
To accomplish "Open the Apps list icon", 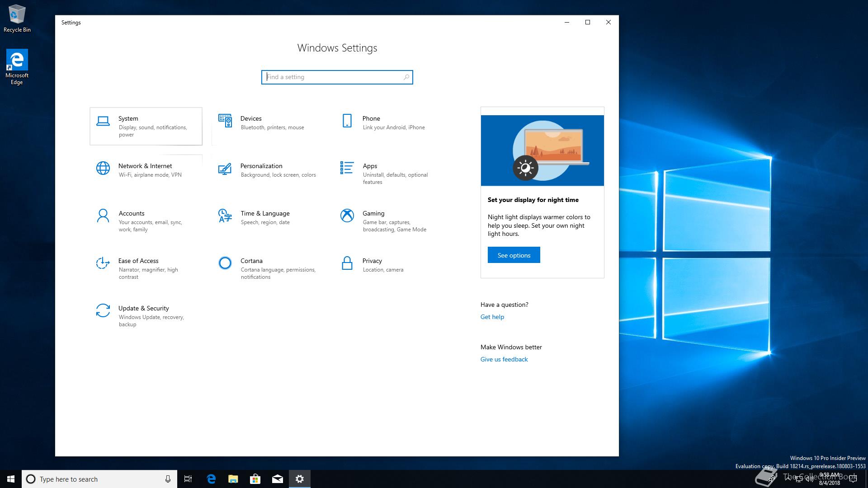I will (x=347, y=168).
